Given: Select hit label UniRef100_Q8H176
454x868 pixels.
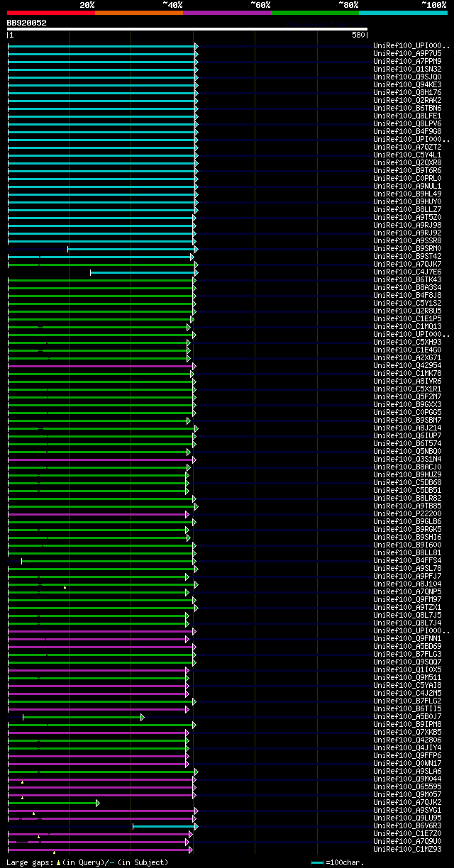Looking at the screenshot, I should 407,92.
